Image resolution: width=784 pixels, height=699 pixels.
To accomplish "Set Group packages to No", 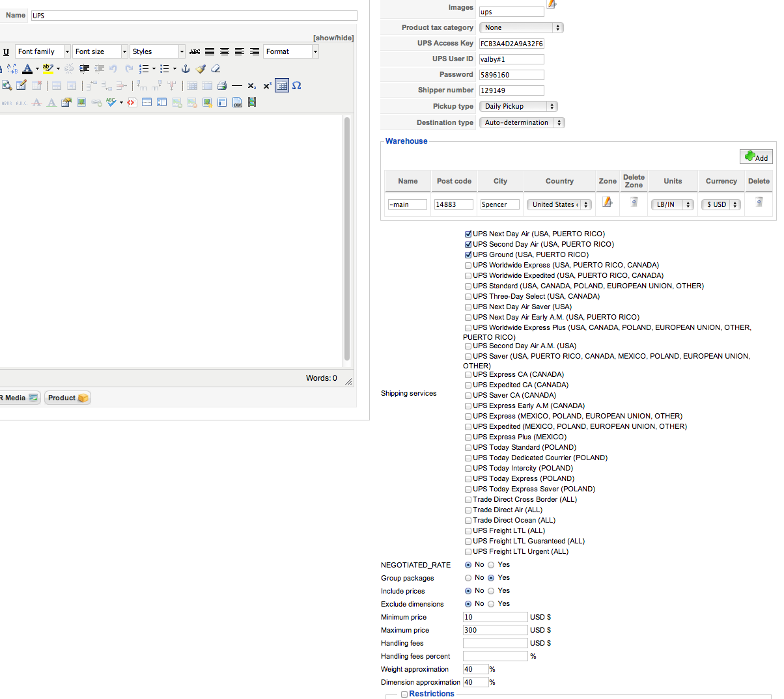I will click(x=468, y=578).
